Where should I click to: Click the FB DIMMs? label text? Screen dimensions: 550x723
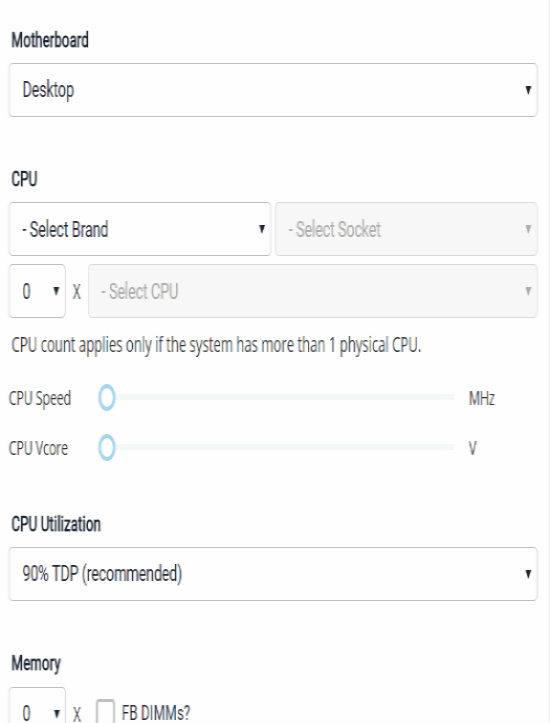(x=156, y=713)
